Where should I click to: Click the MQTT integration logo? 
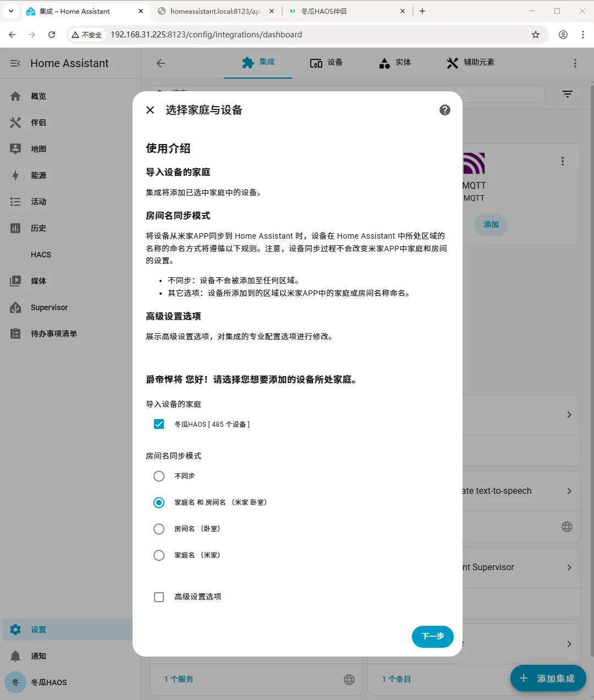(x=474, y=163)
